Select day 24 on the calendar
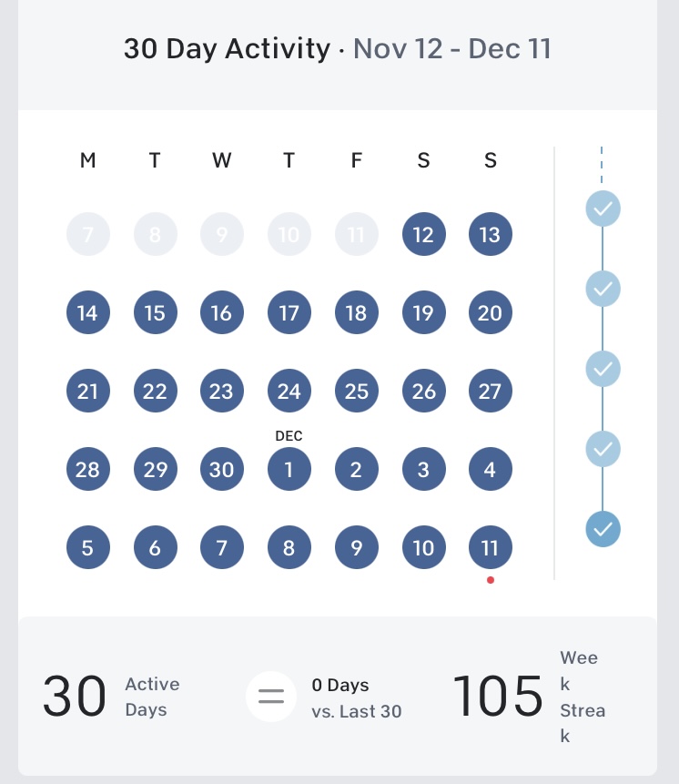Screen dimensions: 679x784 point(289,392)
